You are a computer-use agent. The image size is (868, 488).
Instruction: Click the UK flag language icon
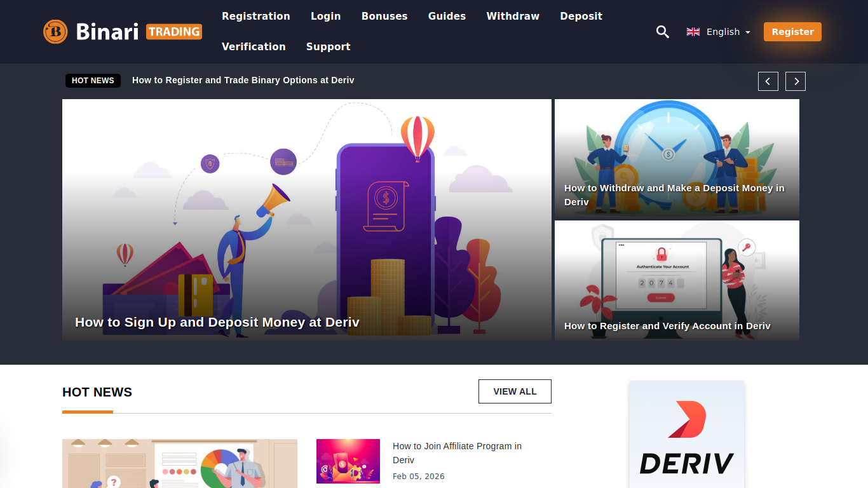[693, 32]
